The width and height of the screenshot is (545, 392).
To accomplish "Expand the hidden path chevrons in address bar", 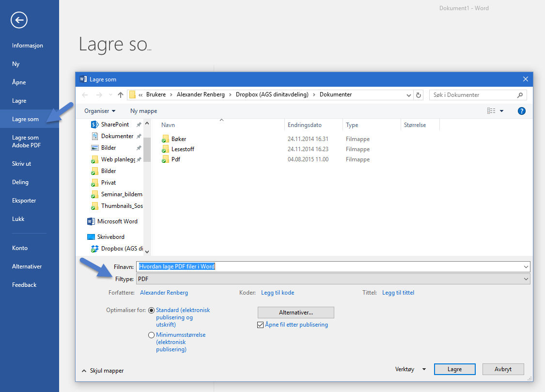I will pos(141,94).
